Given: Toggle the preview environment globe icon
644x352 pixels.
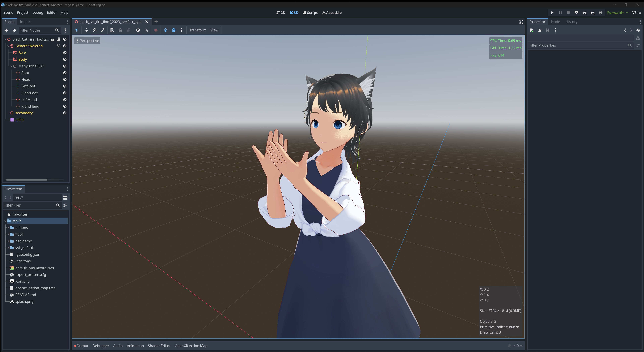Looking at the screenshot, I should coord(173,30).
